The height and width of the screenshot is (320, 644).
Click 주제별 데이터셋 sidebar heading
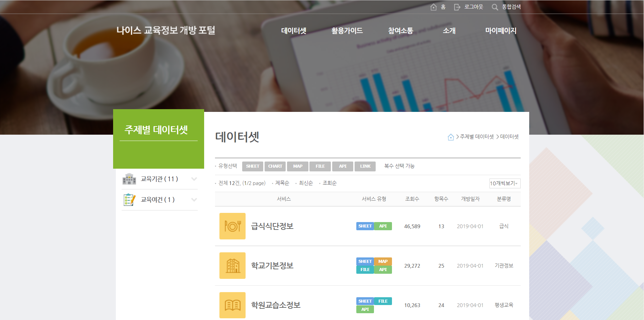(x=156, y=130)
